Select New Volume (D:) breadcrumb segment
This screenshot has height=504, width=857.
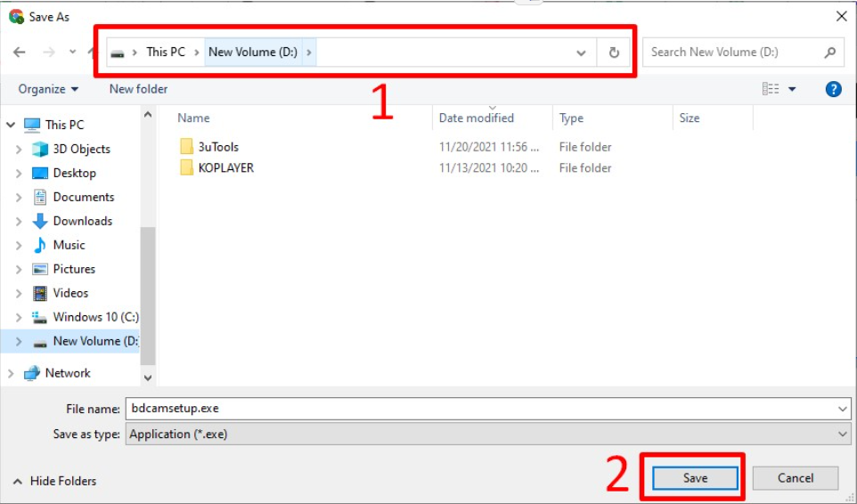click(253, 52)
